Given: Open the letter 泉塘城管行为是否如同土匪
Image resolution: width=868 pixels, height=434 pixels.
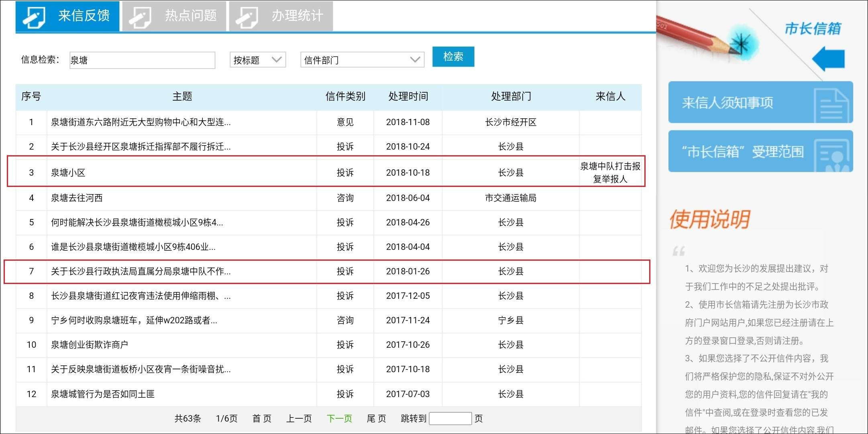Looking at the screenshot, I should [103, 394].
